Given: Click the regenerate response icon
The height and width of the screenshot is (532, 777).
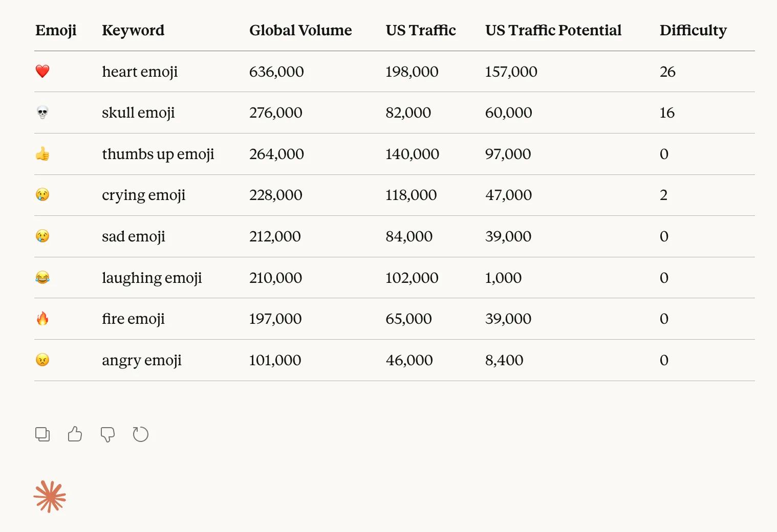Looking at the screenshot, I should [140, 434].
